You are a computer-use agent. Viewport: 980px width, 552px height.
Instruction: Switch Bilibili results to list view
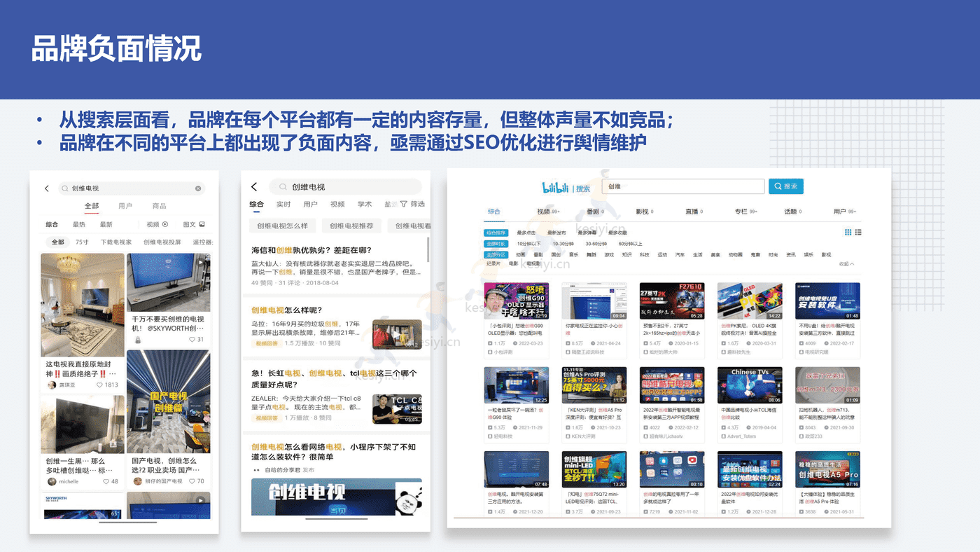(x=858, y=233)
